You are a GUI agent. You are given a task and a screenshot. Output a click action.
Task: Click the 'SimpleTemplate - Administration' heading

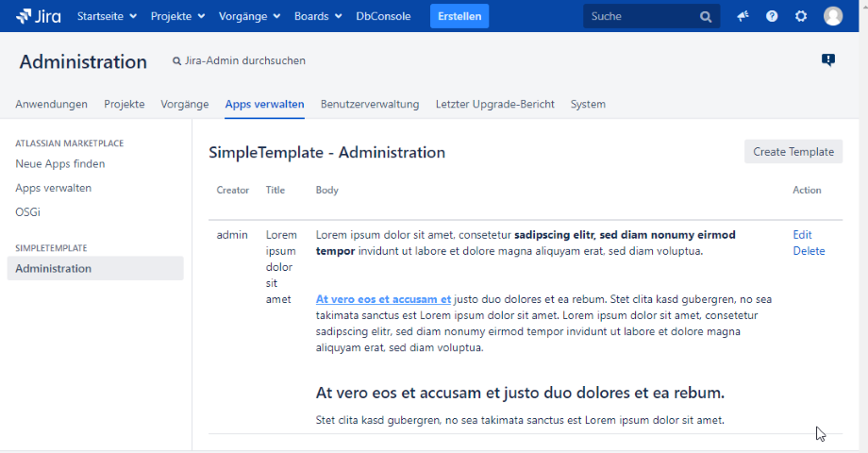click(x=326, y=152)
